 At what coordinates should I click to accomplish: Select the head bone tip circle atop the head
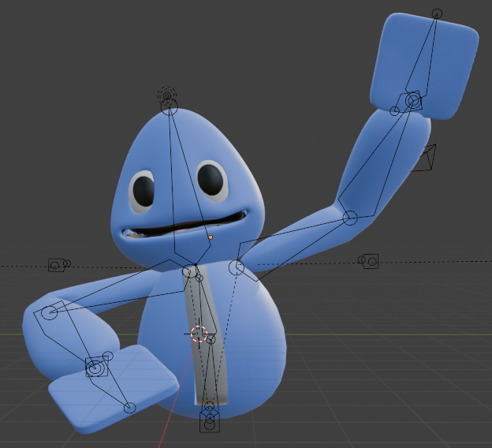pos(169,106)
